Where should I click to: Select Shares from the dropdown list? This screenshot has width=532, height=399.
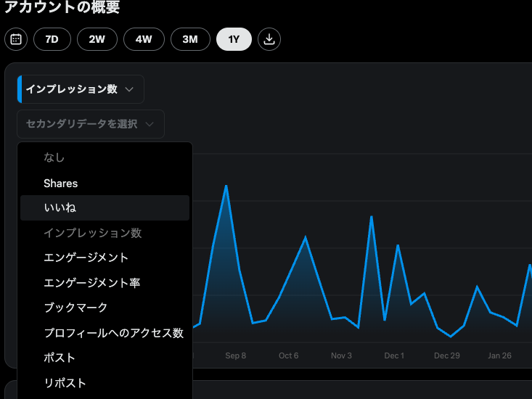click(105, 184)
